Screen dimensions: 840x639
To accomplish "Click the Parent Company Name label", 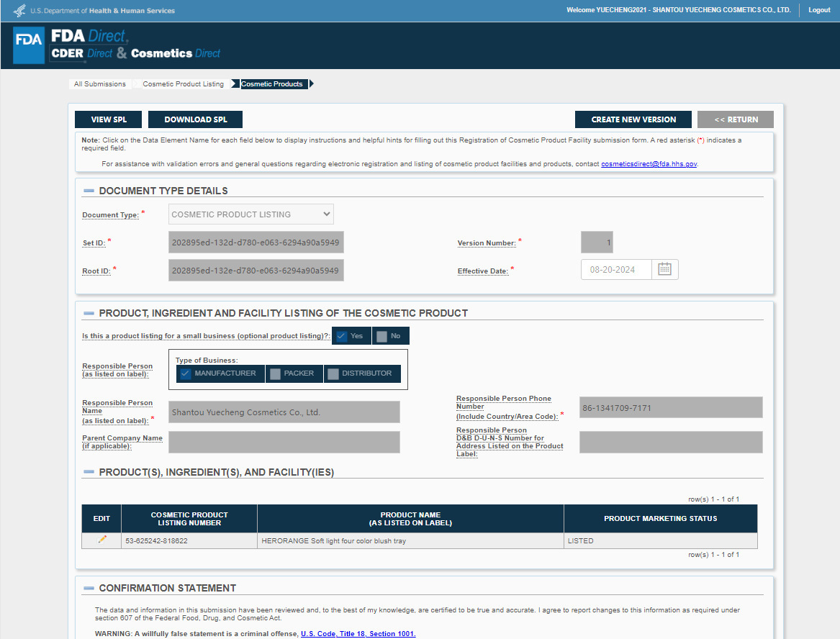I will (x=122, y=442).
